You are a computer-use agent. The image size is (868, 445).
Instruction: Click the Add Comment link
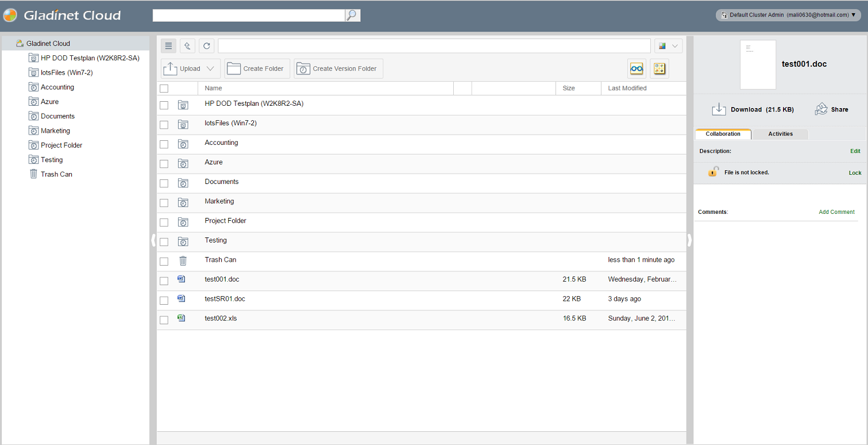click(x=836, y=212)
